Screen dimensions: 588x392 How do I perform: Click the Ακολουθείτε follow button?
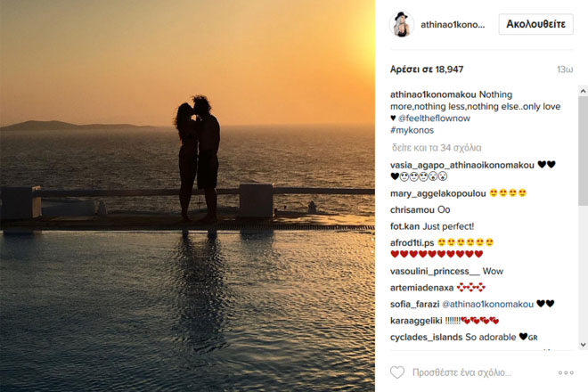coord(535,24)
